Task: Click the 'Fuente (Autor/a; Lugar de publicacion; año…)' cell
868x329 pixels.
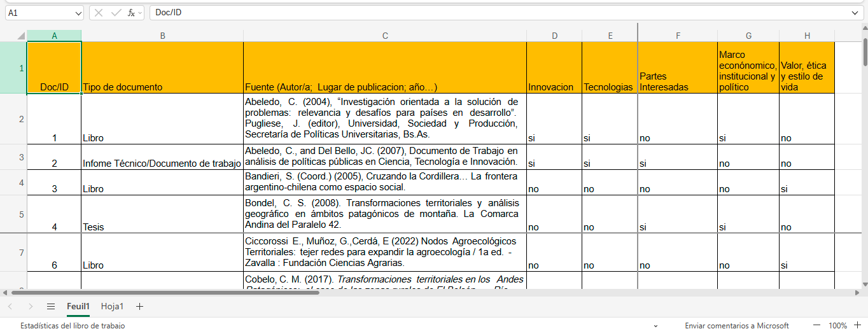Action: click(385, 68)
